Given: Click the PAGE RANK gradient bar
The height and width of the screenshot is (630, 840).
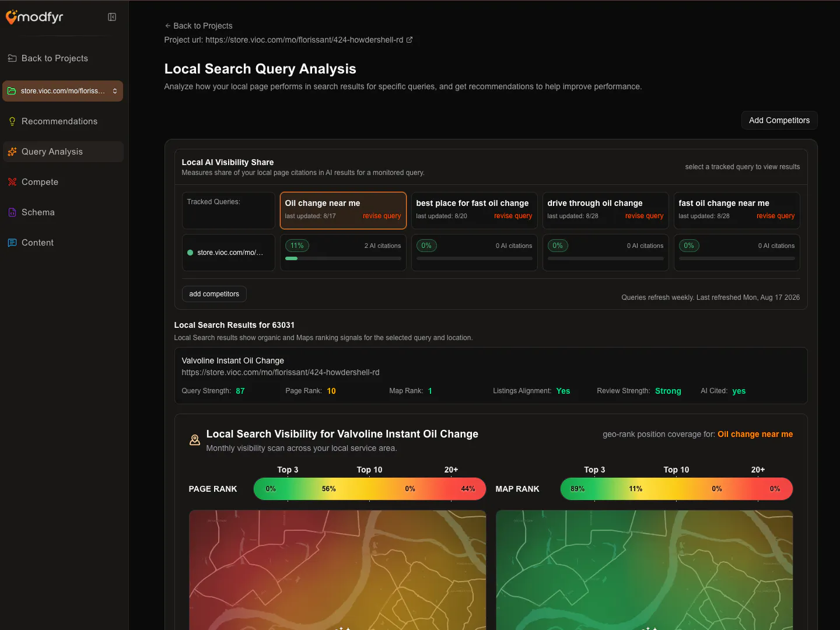Looking at the screenshot, I should point(370,489).
